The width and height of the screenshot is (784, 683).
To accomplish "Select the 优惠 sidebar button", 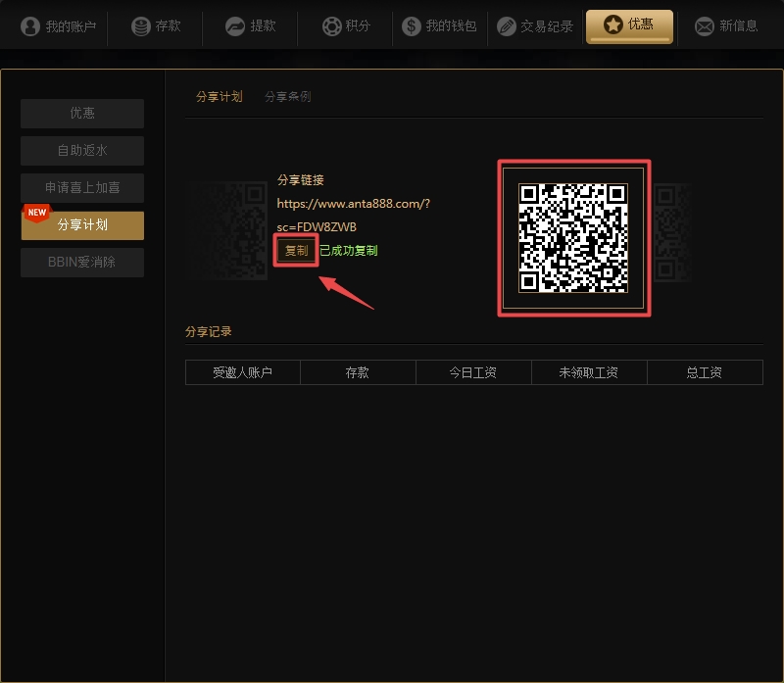I will pyautogui.click(x=82, y=113).
